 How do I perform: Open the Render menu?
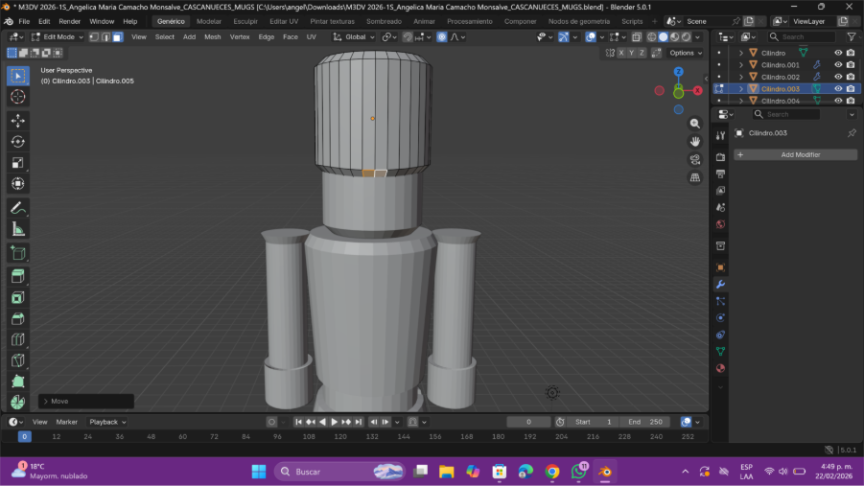click(69, 21)
